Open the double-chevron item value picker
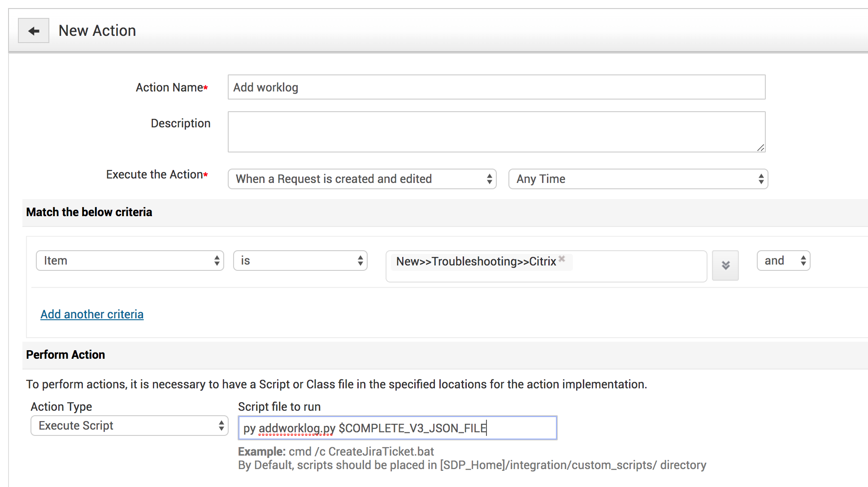The height and width of the screenshot is (487, 868). (x=725, y=265)
